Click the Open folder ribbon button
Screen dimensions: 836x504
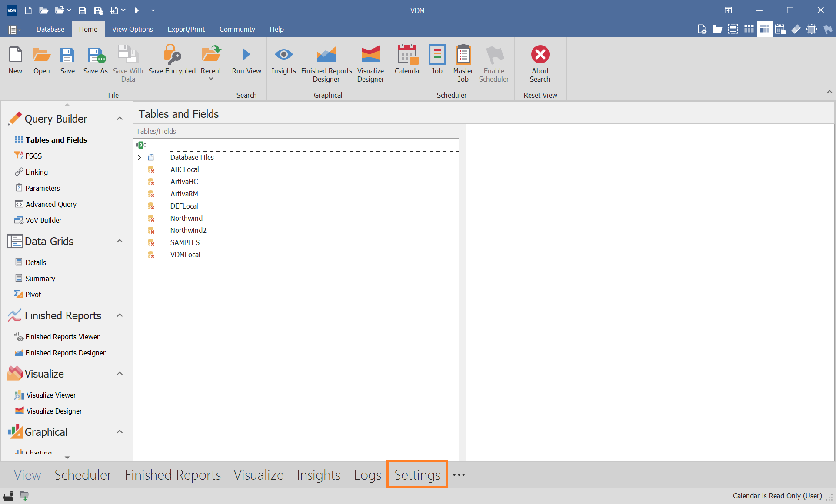click(42, 61)
